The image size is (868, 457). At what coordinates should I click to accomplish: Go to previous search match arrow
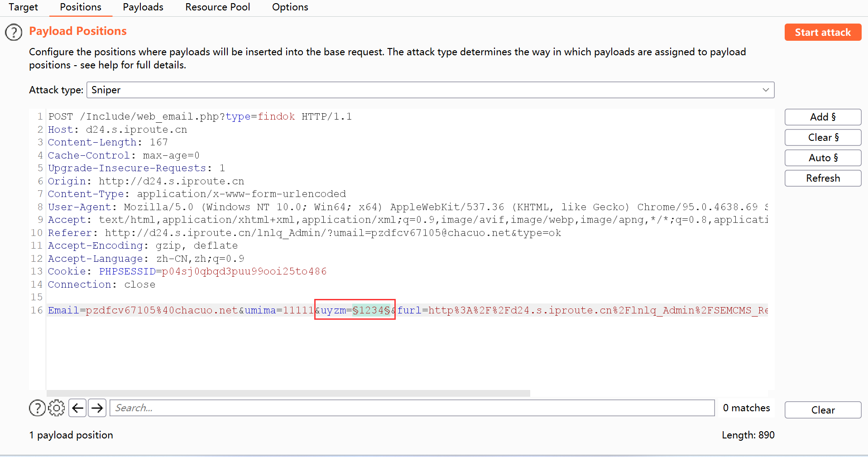click(78, 408)
